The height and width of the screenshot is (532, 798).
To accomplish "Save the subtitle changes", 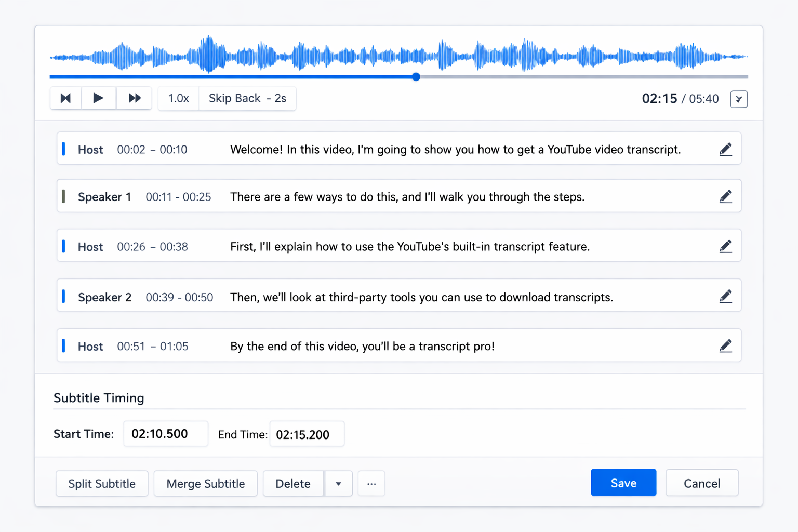I will pyautogui.click(x=623, y=483).
